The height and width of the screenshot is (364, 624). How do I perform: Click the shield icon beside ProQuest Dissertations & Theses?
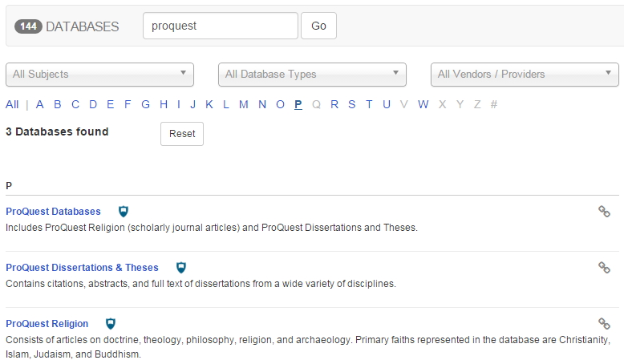(x=181, y=267)
